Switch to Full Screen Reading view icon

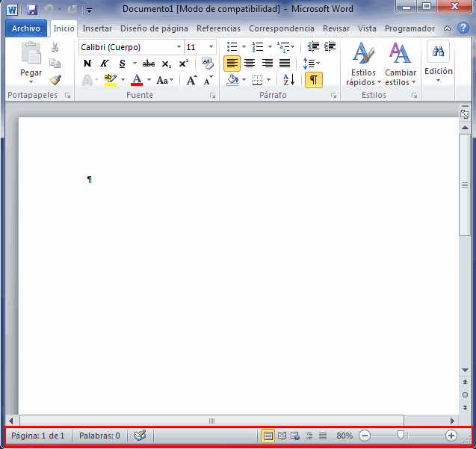point(282,436)
